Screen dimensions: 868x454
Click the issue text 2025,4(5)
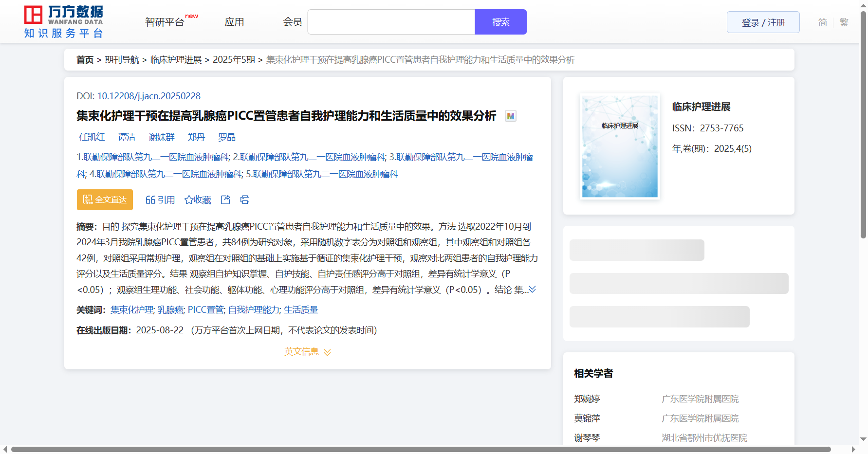(x=733, y=148)
